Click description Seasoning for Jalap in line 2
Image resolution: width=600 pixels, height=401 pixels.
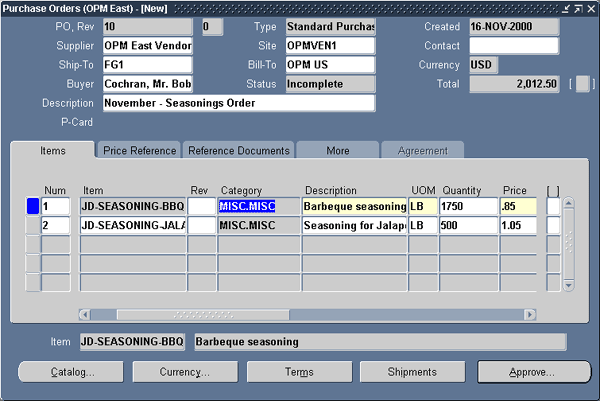tap(354, 225)
